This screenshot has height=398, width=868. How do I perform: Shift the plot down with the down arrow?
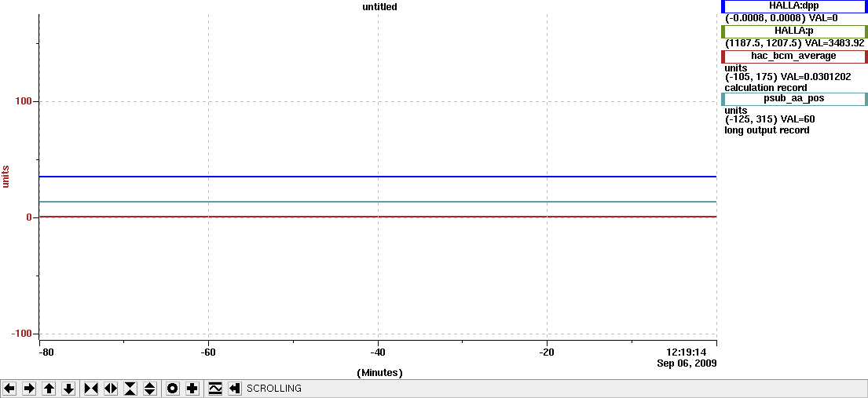(x=68, y=389)
